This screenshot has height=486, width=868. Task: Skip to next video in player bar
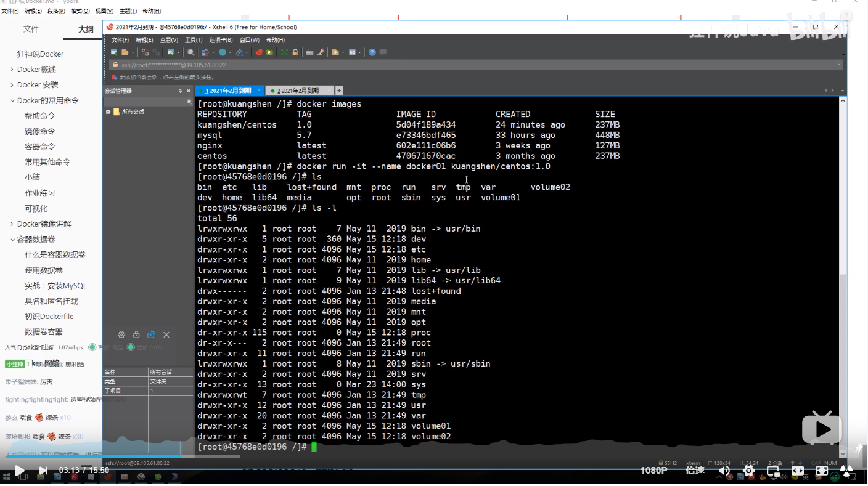pyautogui.click(x=43, y=471)
